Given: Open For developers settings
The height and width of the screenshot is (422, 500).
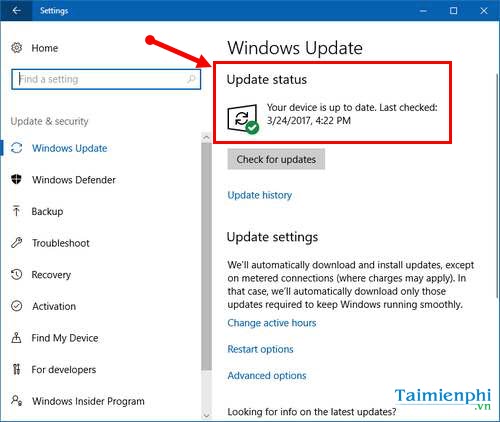Looking at the screenshot, I should (x=64, y=370).
